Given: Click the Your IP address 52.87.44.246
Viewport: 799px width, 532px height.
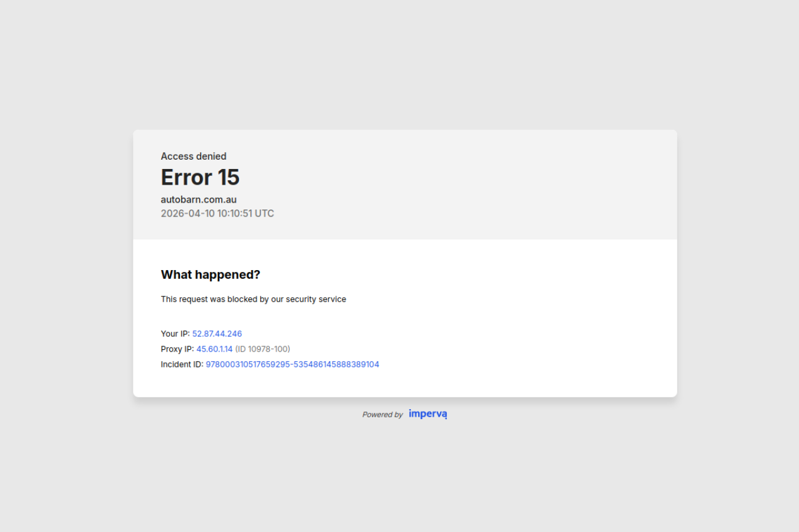Looking at the screenshot, I should point(217,334).
